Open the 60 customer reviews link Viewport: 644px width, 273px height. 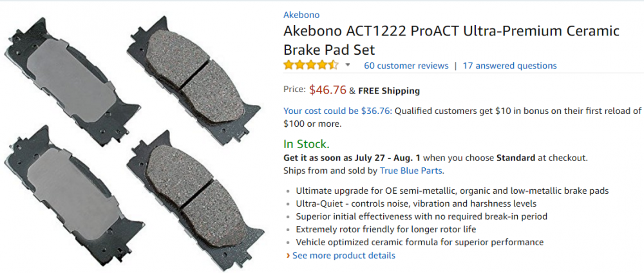(406, 66)
